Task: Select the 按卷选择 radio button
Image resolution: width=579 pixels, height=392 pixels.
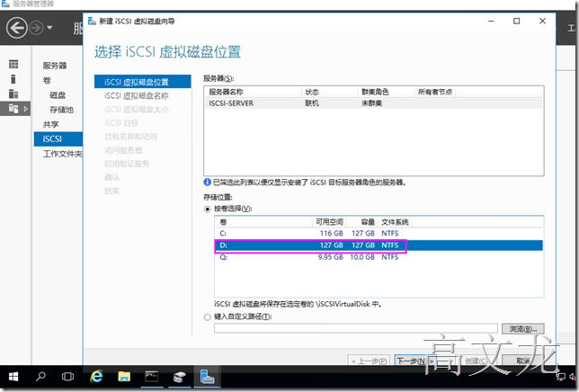Action: tap(208, 209)
